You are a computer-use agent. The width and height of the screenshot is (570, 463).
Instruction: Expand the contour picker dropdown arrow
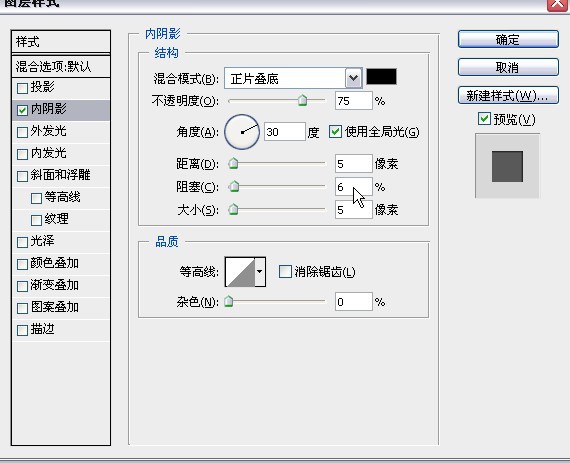pyautogui.click(x=260, y=272)
